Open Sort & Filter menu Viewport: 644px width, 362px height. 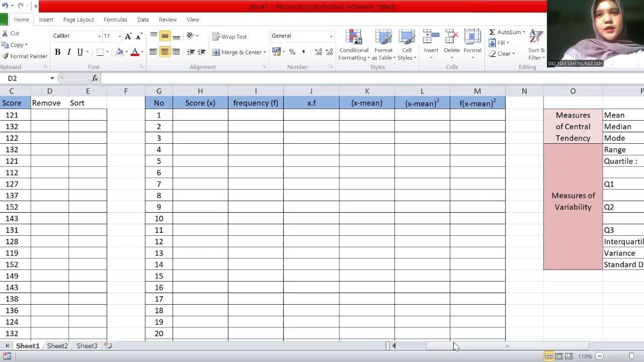[x=536, y=45]
